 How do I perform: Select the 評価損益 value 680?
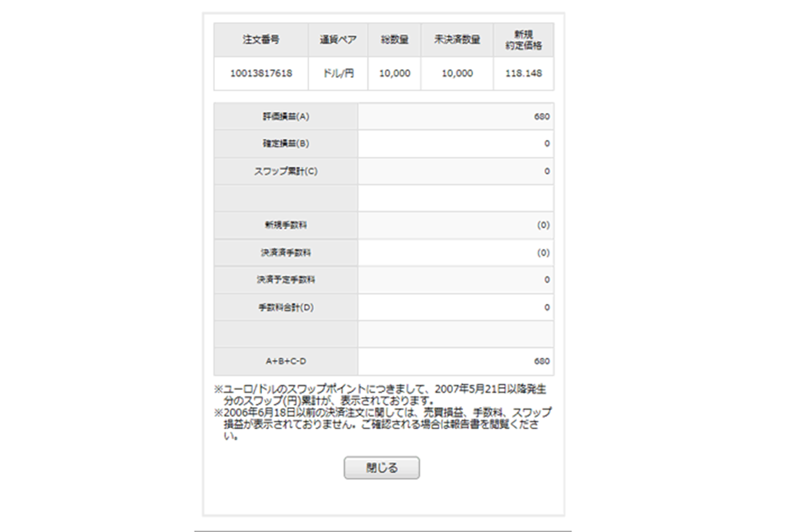(542, 116)
